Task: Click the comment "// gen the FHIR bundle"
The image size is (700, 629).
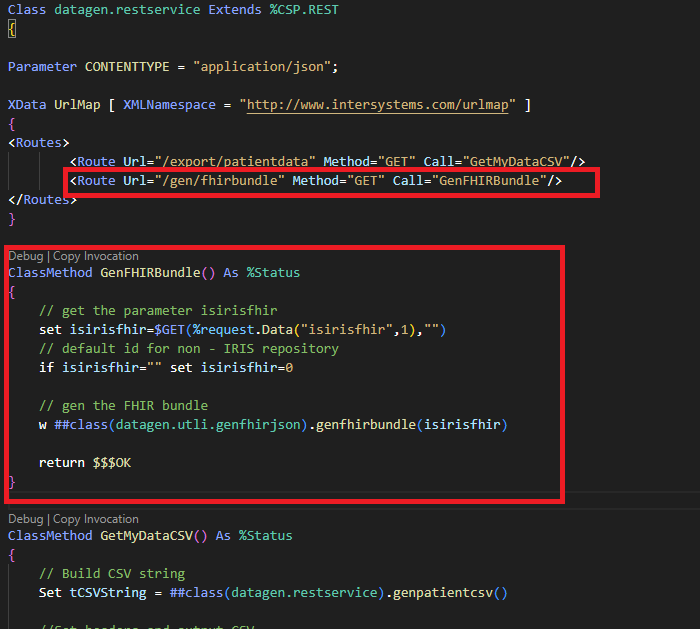Action: click(123, 405)
